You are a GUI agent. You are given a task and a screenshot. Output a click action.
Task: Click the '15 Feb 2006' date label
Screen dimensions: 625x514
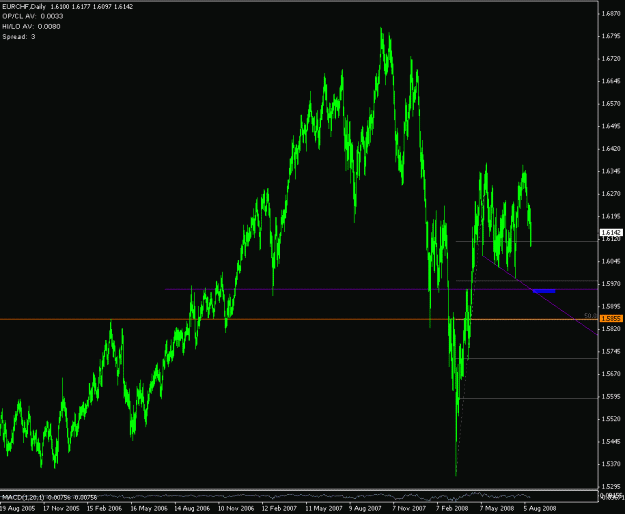[104, 508]
